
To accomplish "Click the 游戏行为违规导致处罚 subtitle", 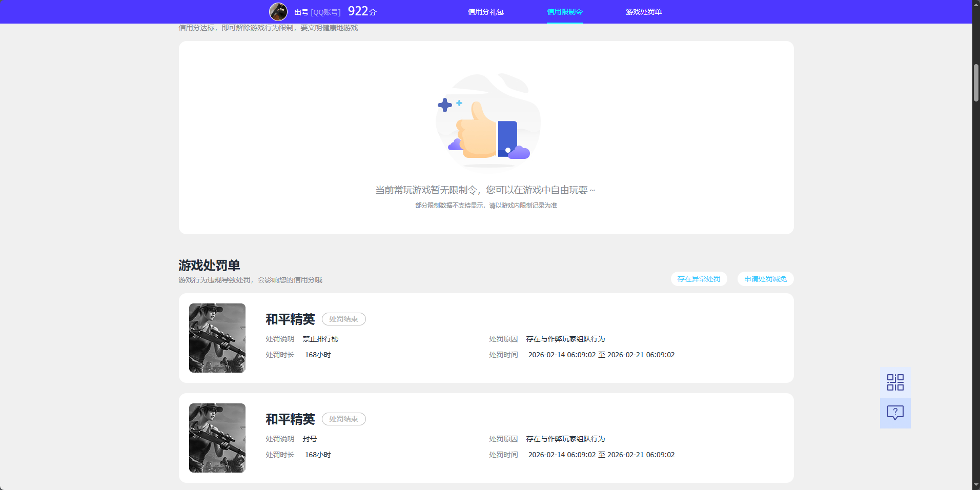I will (250, 280).
